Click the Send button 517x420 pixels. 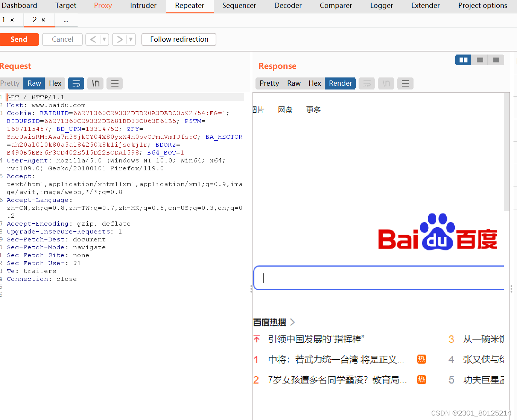pyautogui.click(x=19, y=39)
